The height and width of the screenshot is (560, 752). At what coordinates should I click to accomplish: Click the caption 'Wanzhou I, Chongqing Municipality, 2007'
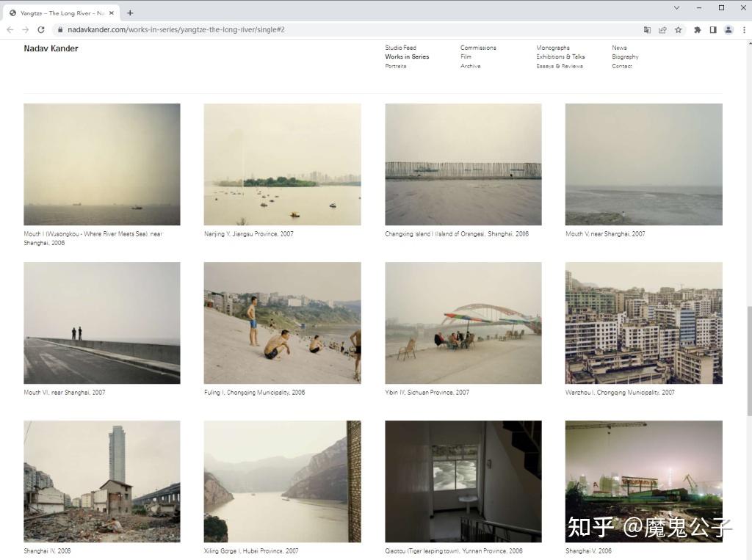point(620,392)
